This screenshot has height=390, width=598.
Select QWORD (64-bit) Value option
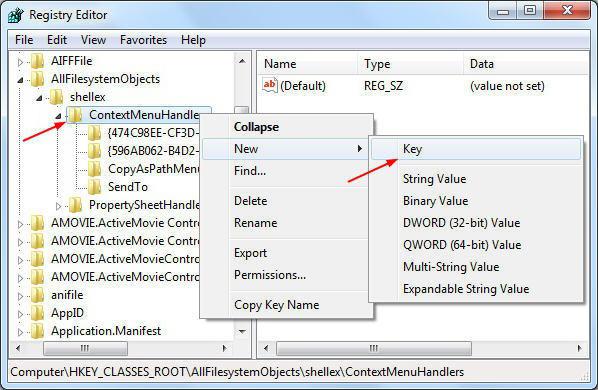pyautogui.click(x=476, y=245)
